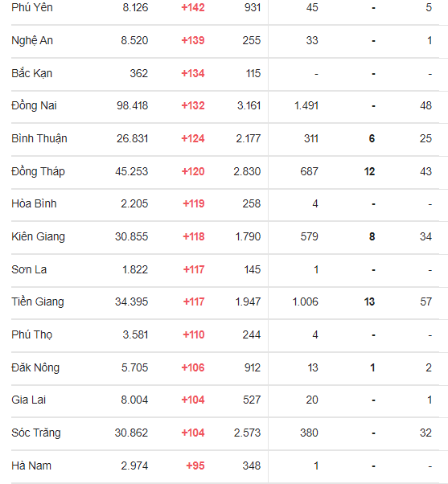
Task: Select Tiền Giang total 34.395
Action: 132,301
